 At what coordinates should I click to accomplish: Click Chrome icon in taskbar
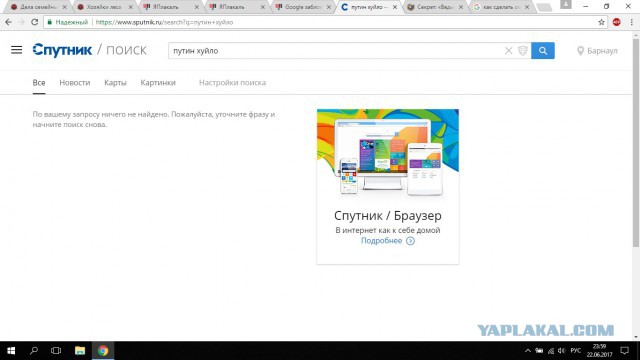click(x=103, y=351)
